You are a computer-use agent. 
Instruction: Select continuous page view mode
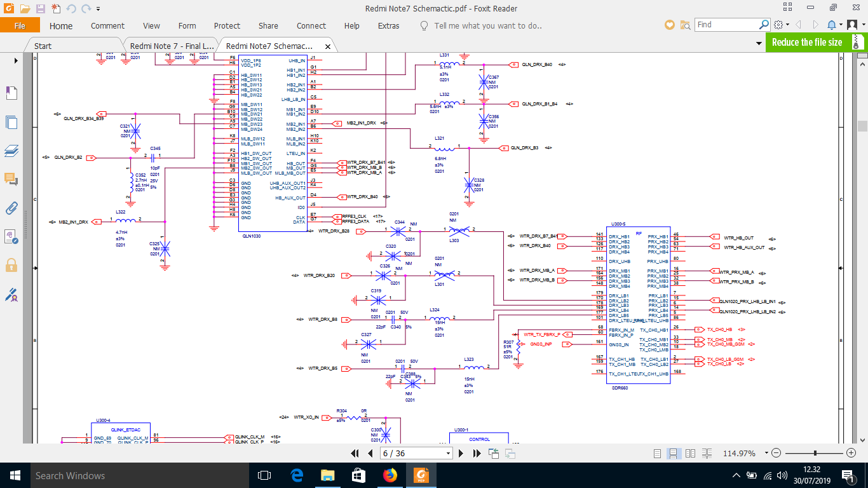[x=673, y=453]
